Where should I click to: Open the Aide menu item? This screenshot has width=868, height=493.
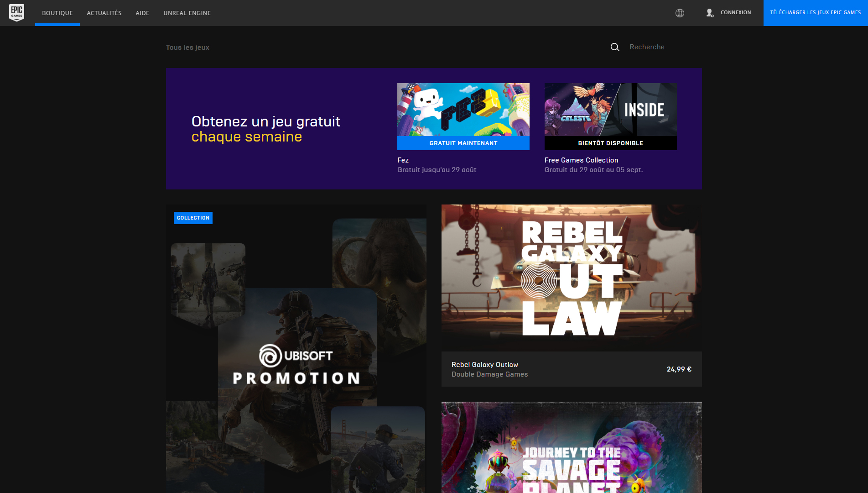142,13
